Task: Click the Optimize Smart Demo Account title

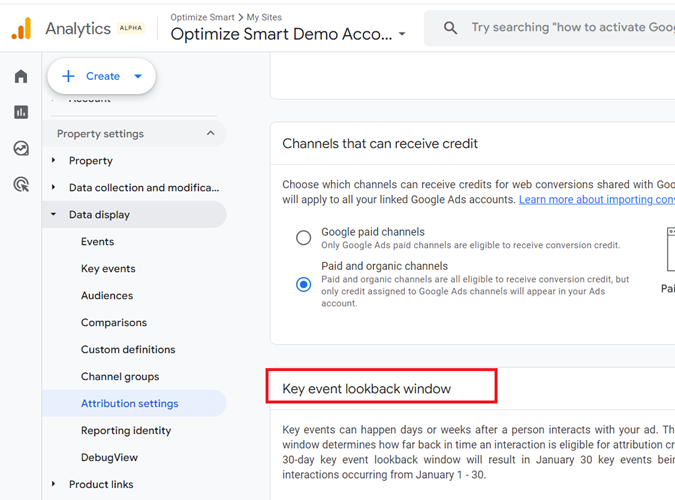Action: (282, 34)
